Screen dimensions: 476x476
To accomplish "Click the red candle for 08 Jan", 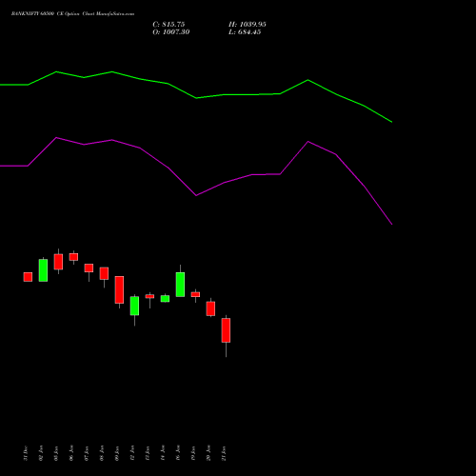I will point(104,273).
